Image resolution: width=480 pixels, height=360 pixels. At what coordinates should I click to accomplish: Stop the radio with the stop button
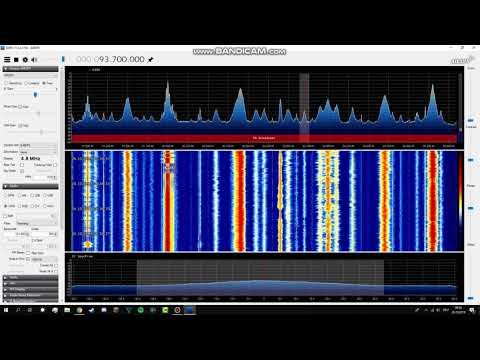point(16,60)
